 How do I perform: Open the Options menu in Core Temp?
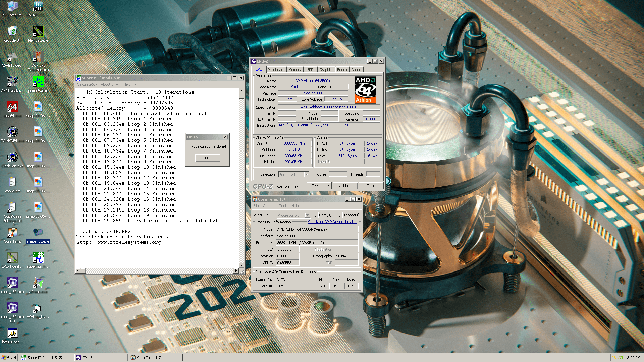tap(269, 206)
